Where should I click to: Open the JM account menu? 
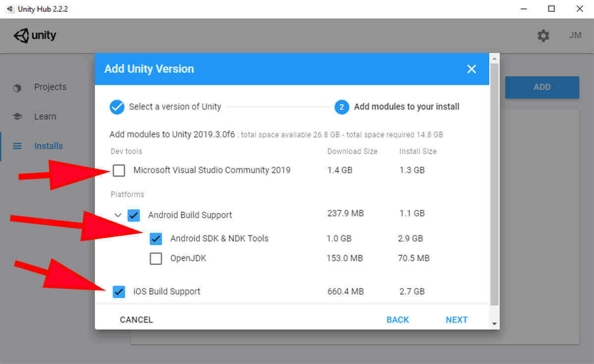[x=575, y=36]
